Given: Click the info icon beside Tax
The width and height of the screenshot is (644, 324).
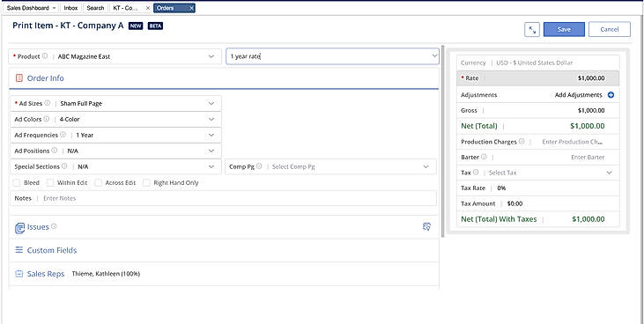Looking at the screenshot, I should coord(476,173).
